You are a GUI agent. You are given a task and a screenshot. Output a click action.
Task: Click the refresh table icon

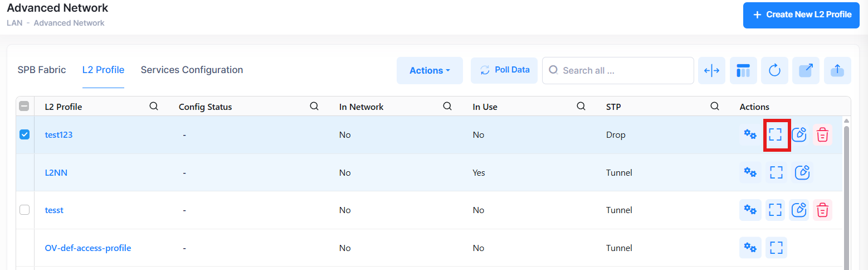774,71
